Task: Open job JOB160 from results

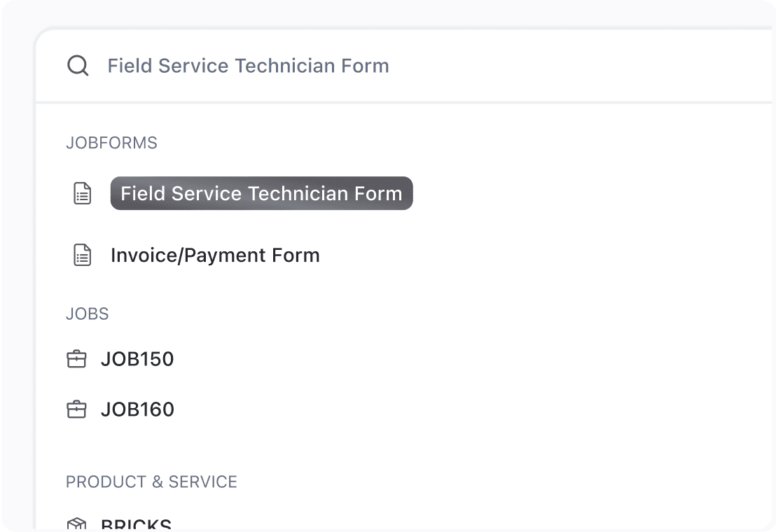Action: [137, 409]
